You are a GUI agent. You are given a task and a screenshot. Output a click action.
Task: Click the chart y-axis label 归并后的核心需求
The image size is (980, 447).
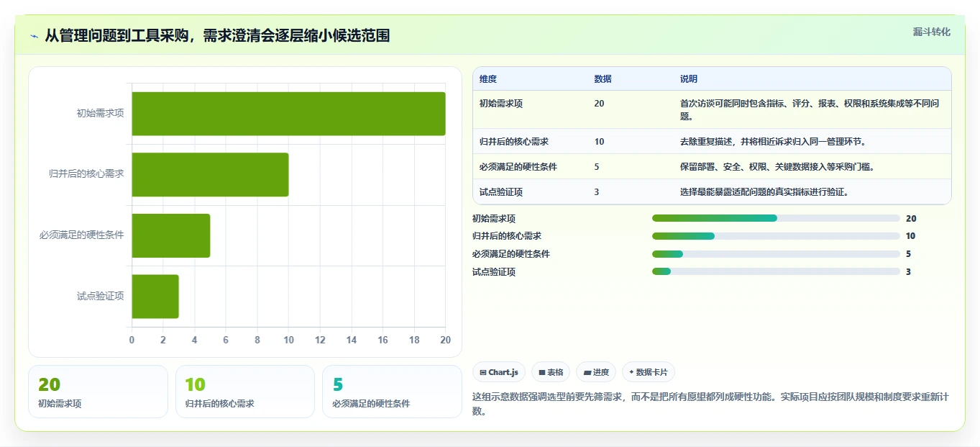86,174
